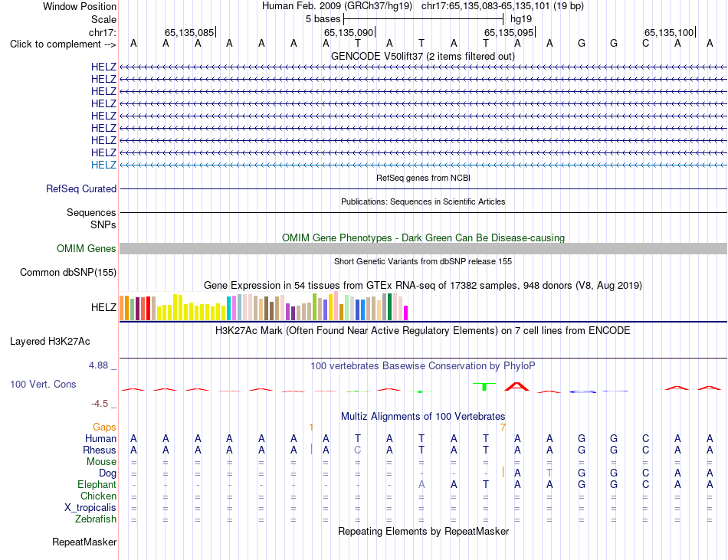
Task: Click the 'Scale' track label
Action: pos(103,19)
